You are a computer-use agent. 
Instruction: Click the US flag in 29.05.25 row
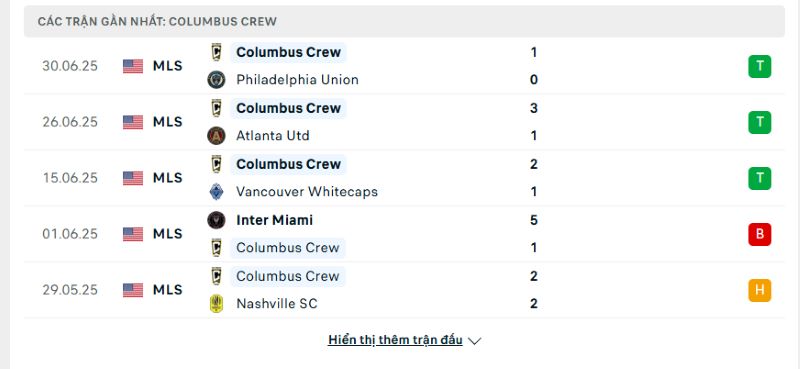pos(133,290)
